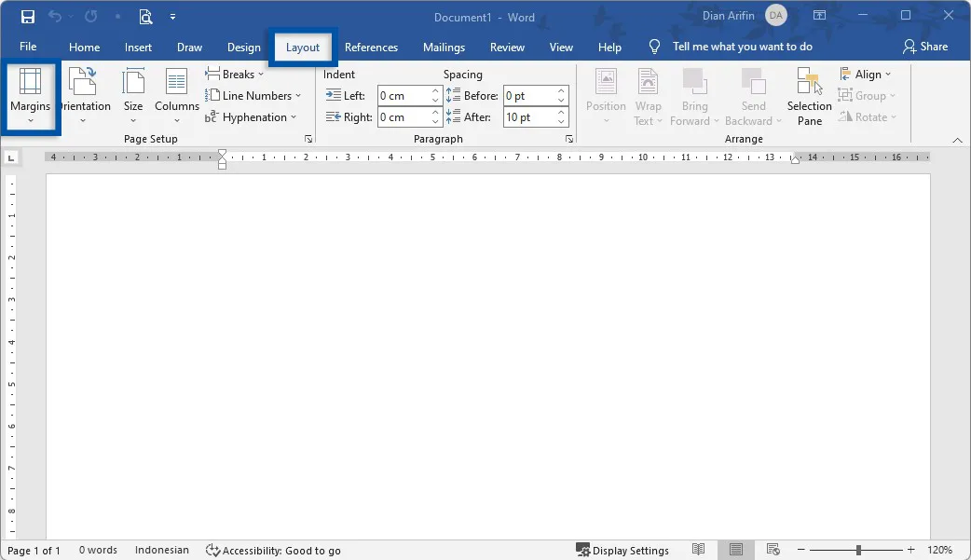Increase zoom with the zoom slider plus
The width and height of the screenshot is (971, 560).
[x=910, y=550]
